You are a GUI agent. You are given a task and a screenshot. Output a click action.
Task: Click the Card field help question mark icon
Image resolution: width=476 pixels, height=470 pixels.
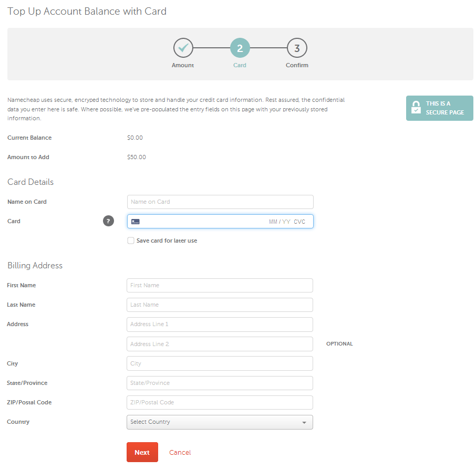pos(108,221)
